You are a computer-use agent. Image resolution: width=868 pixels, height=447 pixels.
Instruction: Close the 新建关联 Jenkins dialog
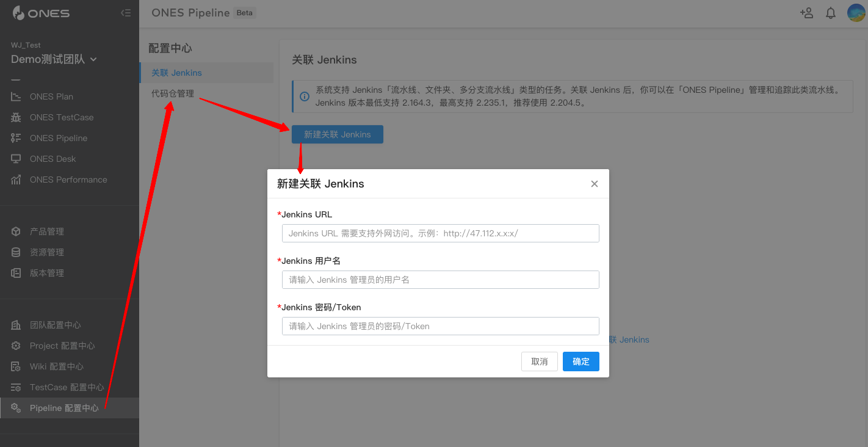(595, 184)
